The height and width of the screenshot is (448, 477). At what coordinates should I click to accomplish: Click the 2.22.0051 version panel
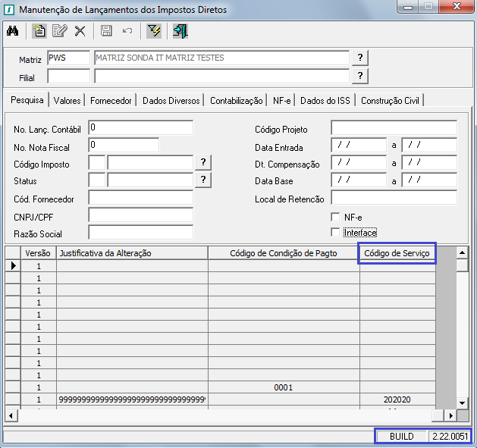tap(450, 437)
